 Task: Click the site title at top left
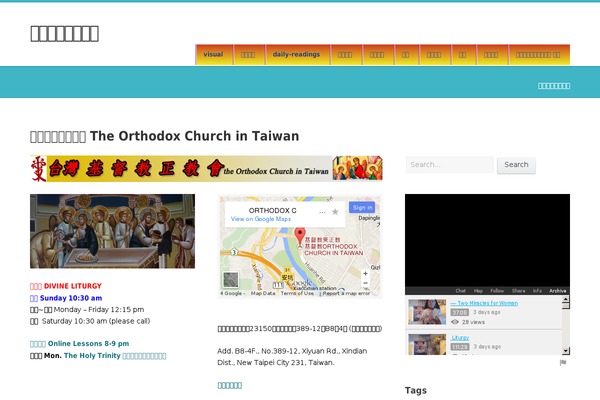(x=65, y=34)
